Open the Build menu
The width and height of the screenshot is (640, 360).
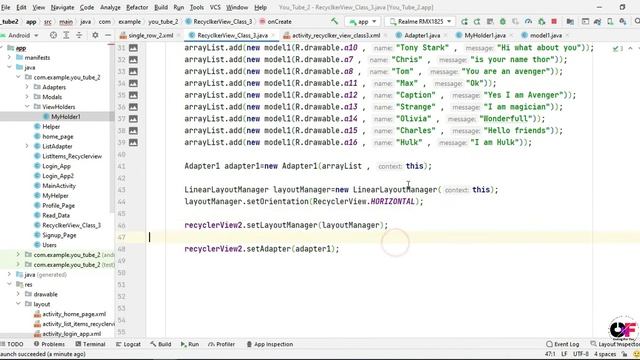(x=161, y=7)
